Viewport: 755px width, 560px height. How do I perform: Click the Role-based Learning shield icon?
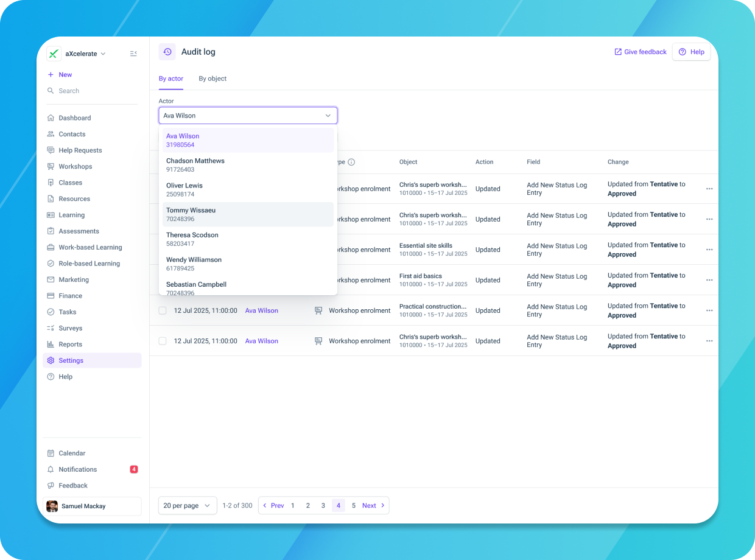coord(51,264)
